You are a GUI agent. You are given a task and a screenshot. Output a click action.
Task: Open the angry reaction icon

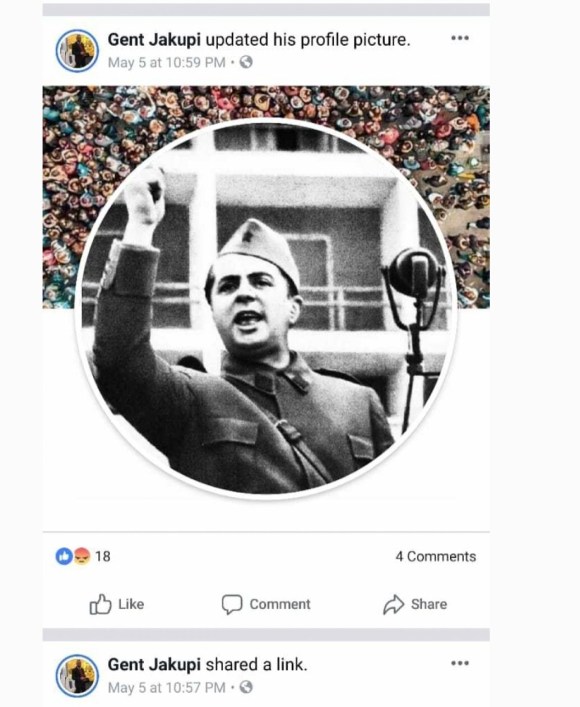[x=82, y=556]
